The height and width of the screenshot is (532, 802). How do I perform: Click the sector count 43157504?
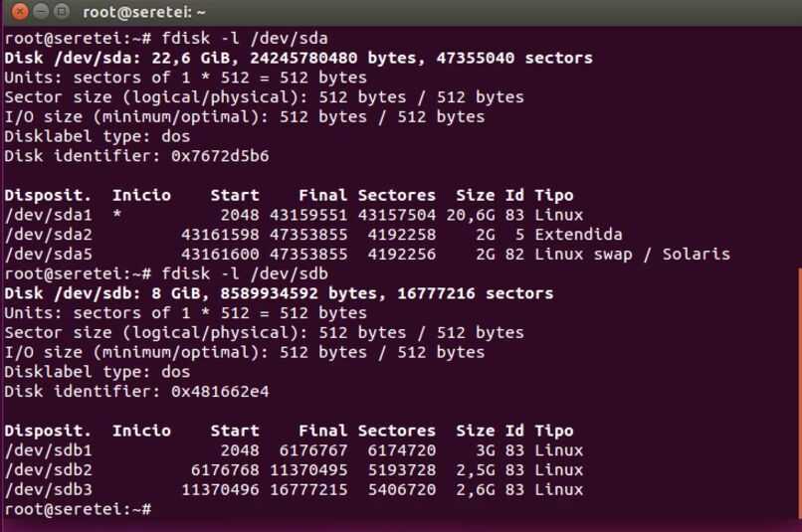click(x=397, y=215)
